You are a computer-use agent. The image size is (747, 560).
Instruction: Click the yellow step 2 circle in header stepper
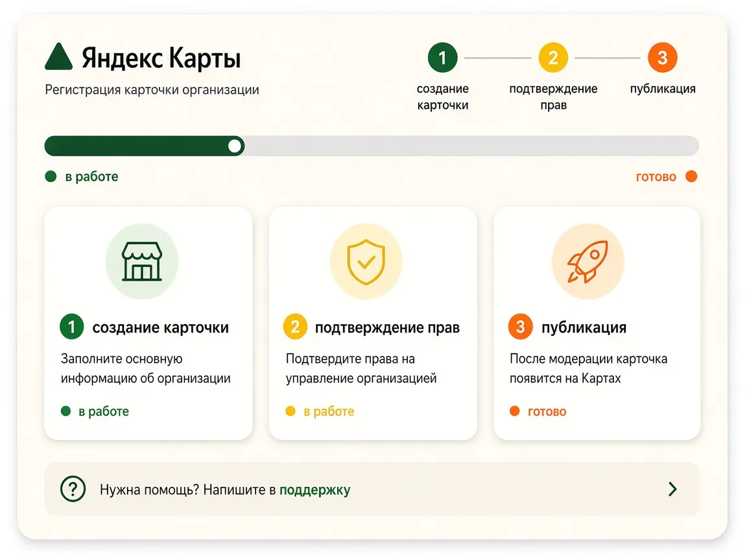click(x=553, y=58)
